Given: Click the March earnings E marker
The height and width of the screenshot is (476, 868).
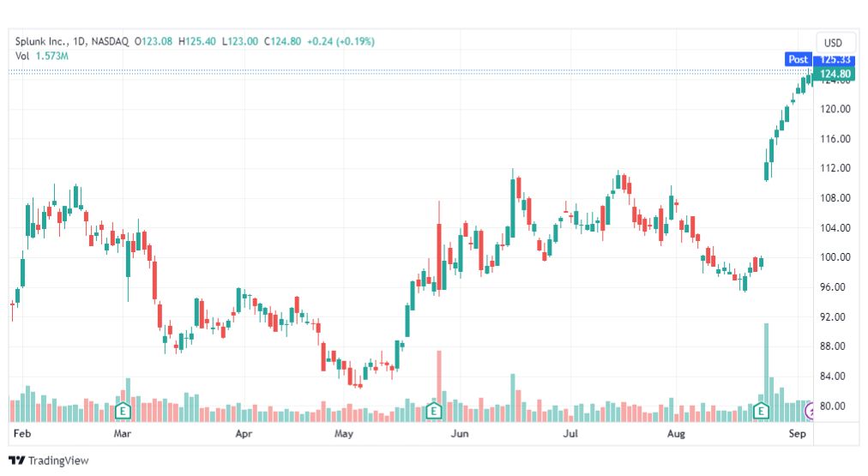Looking at the screenshot, I should pyautogui.click(x=123, y=411).
